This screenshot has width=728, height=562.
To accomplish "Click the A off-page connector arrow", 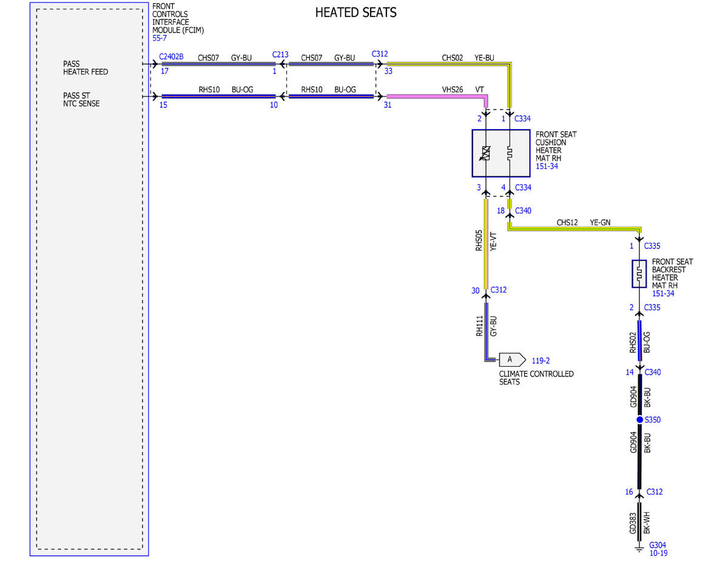I will tap(512, 360).
